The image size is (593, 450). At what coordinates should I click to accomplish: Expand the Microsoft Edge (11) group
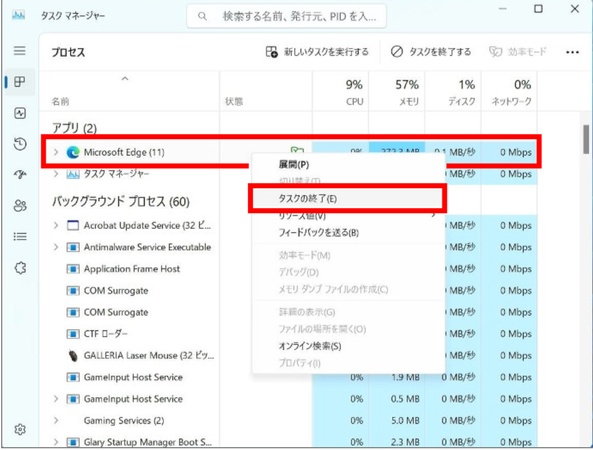click(x=56, y=152)
